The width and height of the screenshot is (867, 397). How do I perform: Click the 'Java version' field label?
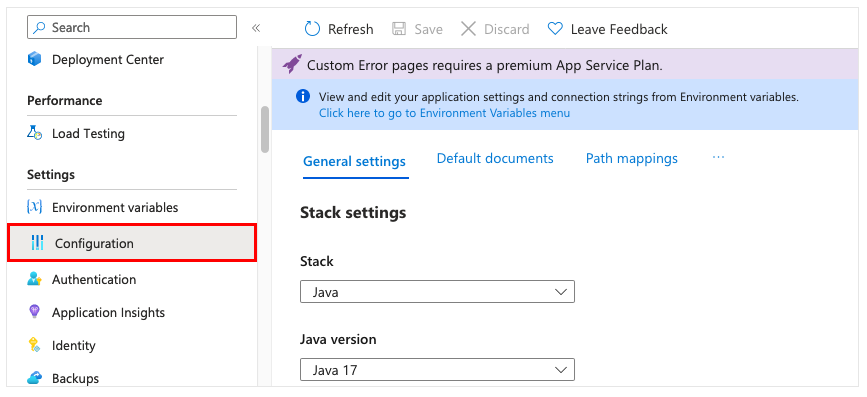338,339
